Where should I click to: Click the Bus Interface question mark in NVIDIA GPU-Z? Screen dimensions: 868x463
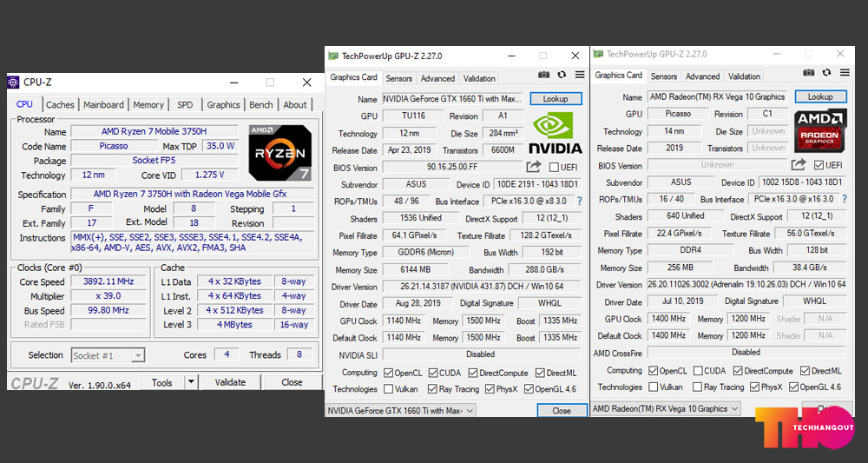click(x=580, y=201)
